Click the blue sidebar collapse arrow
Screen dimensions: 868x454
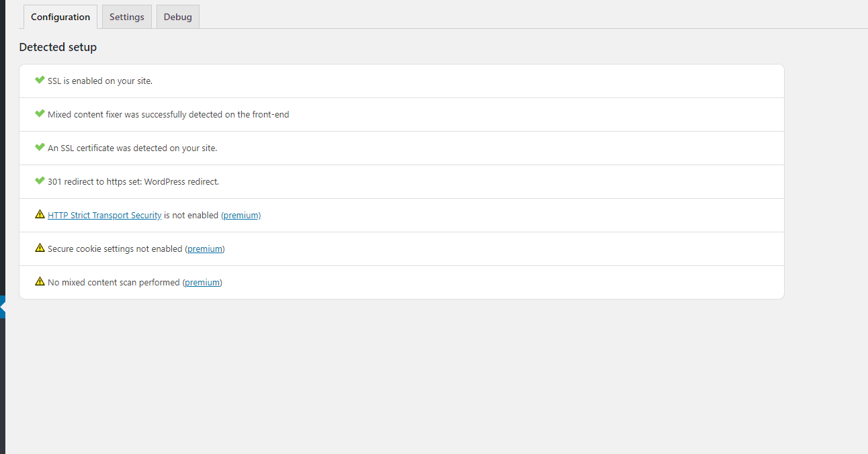[3, 307]
